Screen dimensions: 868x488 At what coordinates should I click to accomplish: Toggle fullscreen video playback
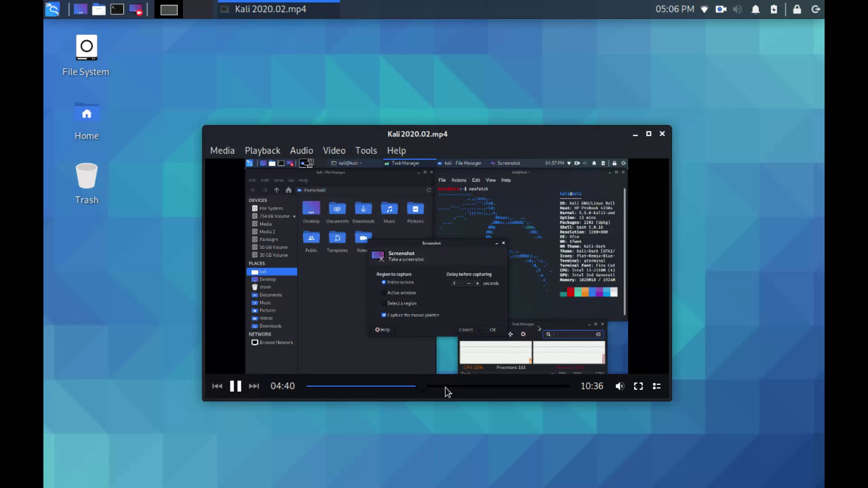coord(638,386)
